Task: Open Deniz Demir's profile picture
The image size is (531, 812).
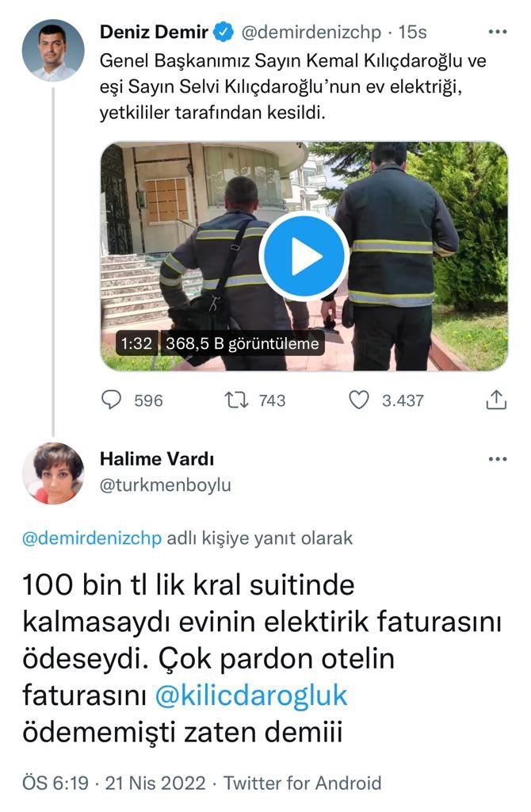Action: [53, 50]
